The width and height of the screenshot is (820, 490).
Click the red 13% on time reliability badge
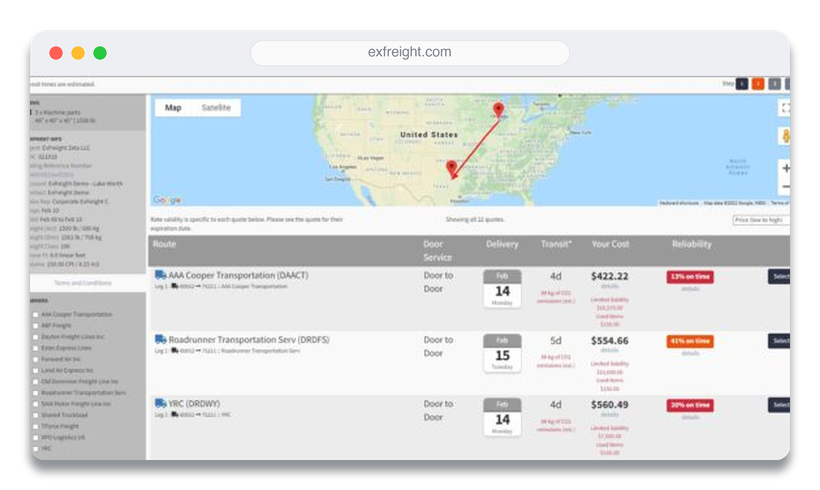pos(690,277)
